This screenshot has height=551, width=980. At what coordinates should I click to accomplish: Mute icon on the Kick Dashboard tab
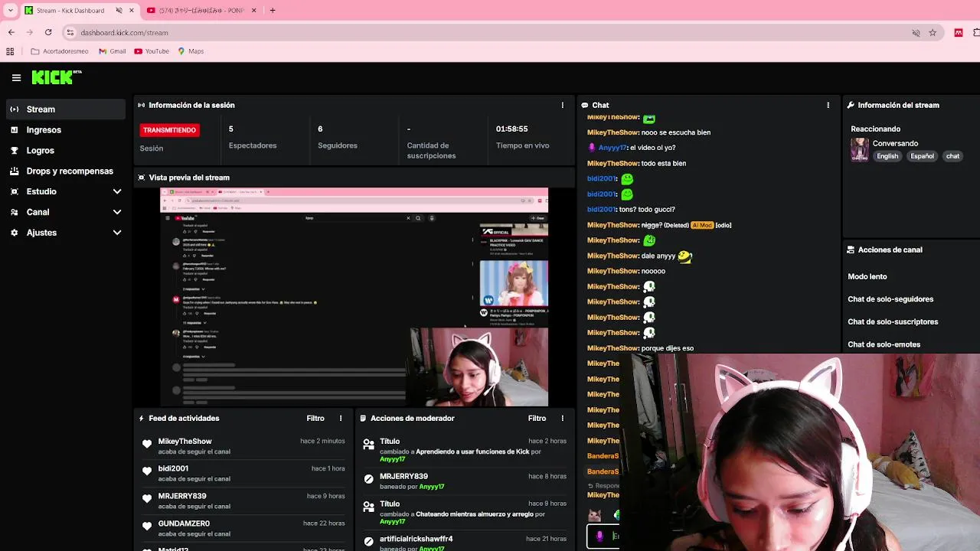(119, 11)
